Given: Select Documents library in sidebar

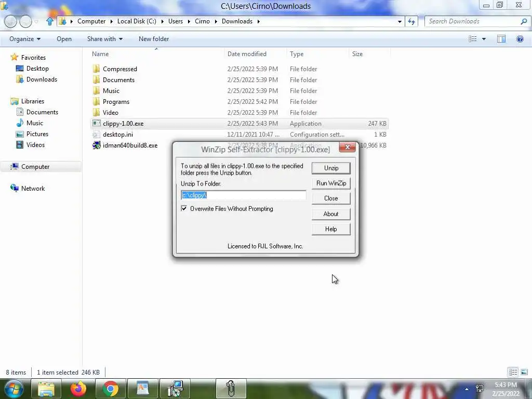Looking at the screenshot, I should tap(42, 112).
